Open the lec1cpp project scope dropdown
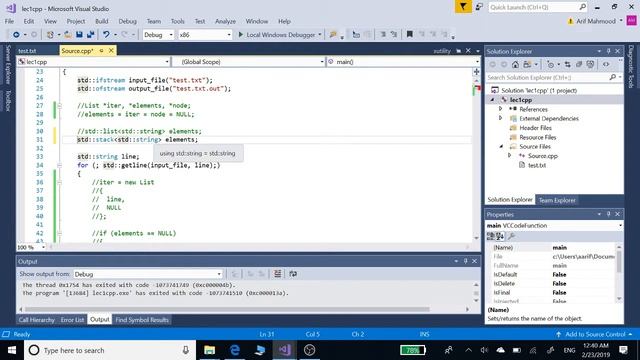640x360 pixels. click(x=93, y=62)
